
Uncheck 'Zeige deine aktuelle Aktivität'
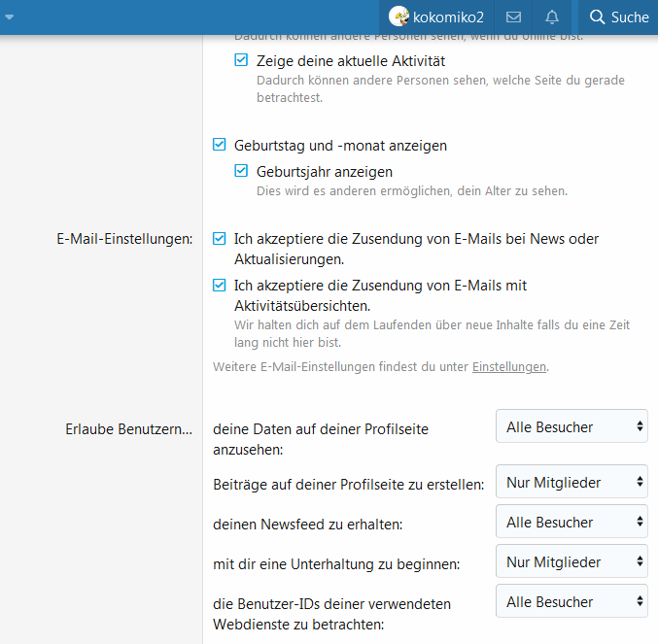[242, 60]
